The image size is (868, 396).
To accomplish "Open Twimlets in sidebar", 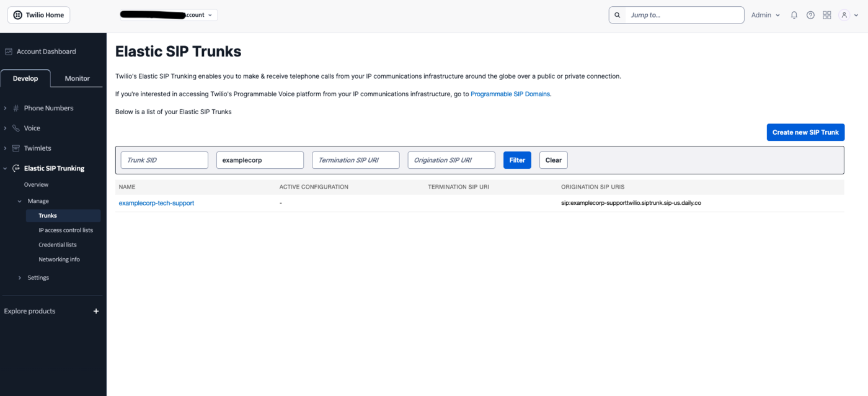I will coord(38,148).
